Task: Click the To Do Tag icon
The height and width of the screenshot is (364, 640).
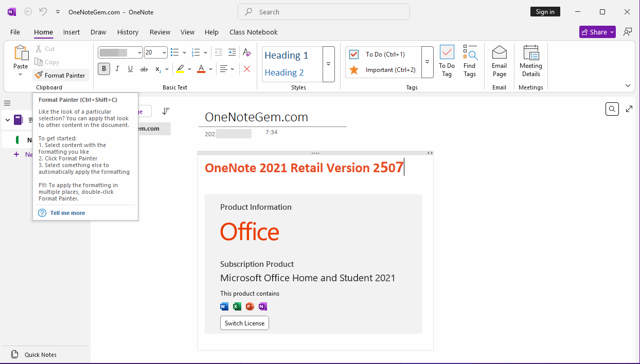Action: point(447,62)
